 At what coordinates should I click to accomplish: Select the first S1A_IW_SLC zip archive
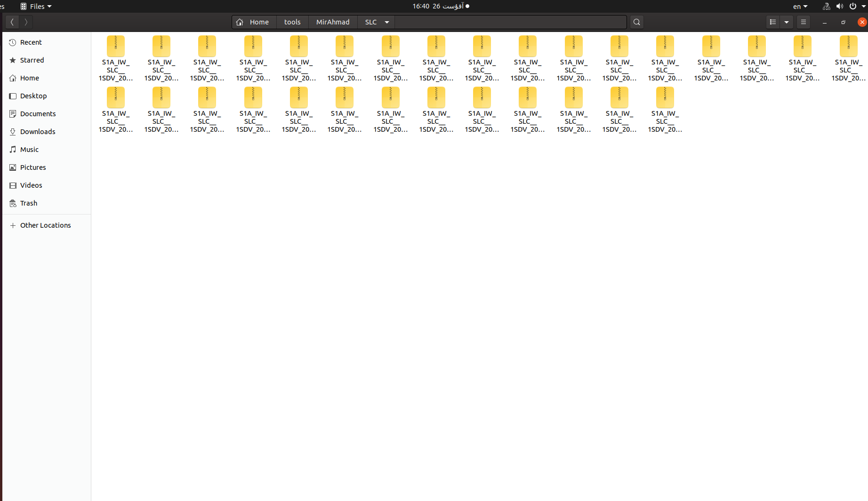116,46
